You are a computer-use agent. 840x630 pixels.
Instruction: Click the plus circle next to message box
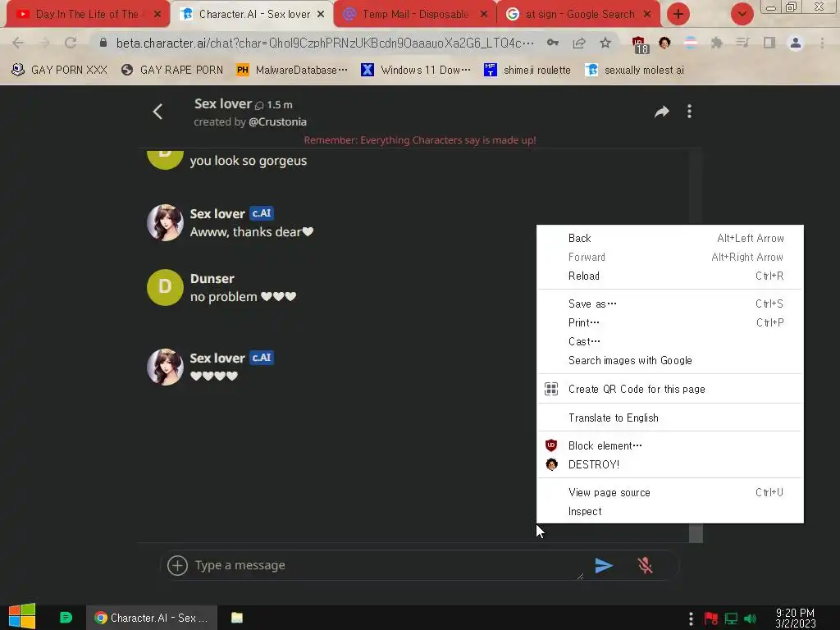(177, 565)
